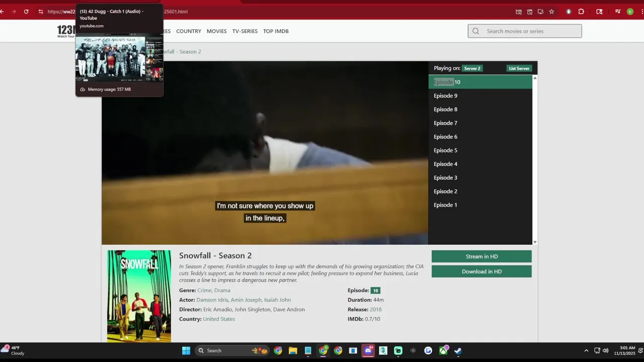Open the TOP IMDB navigation item
Screen dimensions: 644x362
tap(276, 31)
